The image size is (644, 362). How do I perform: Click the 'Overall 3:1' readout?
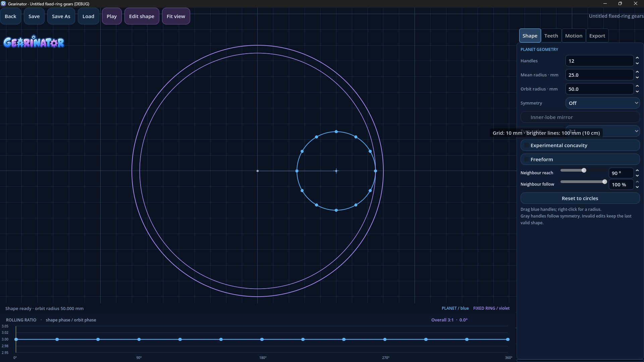coord(442,320)
